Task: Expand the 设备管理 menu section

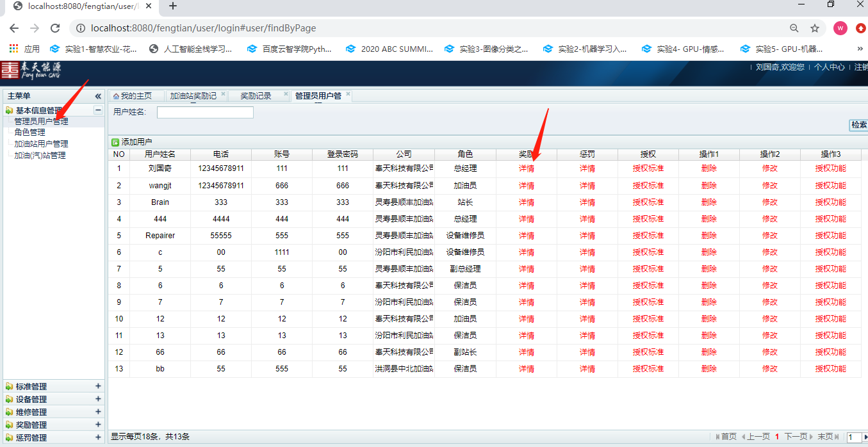Action: tap(98, 399)
